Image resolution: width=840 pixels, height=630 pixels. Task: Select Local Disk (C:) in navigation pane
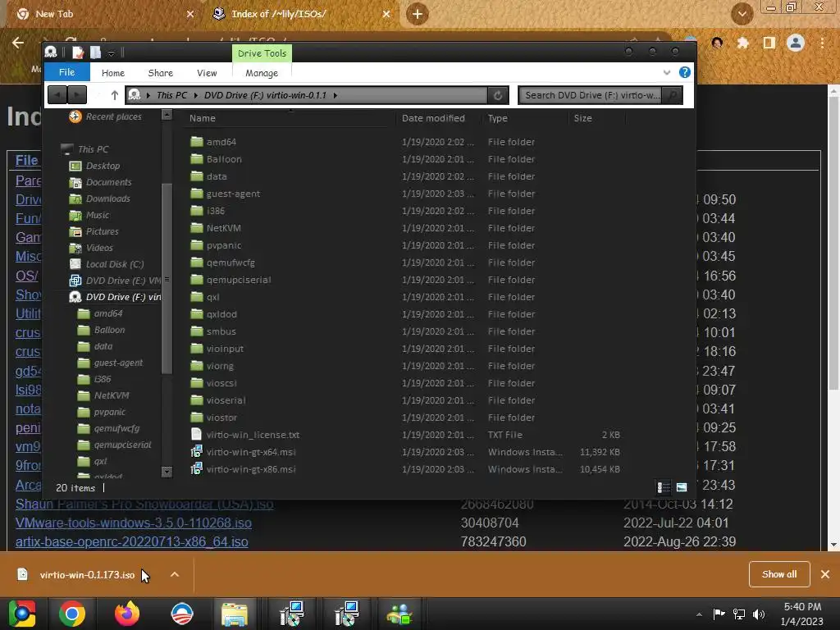click(x=115, y=264)
